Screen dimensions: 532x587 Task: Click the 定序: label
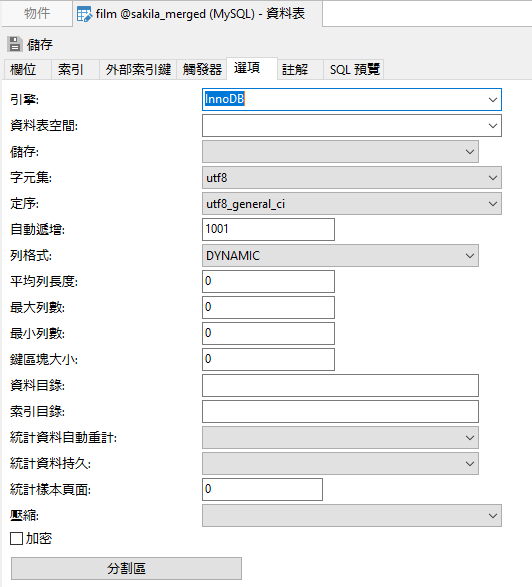click(x=24, y=204)
